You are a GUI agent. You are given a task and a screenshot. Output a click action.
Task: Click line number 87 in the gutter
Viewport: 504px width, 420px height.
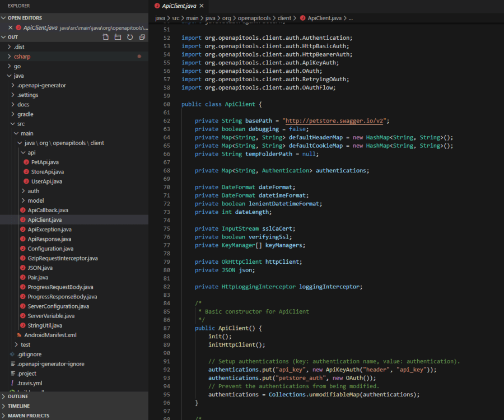click(x=166, y=328)
